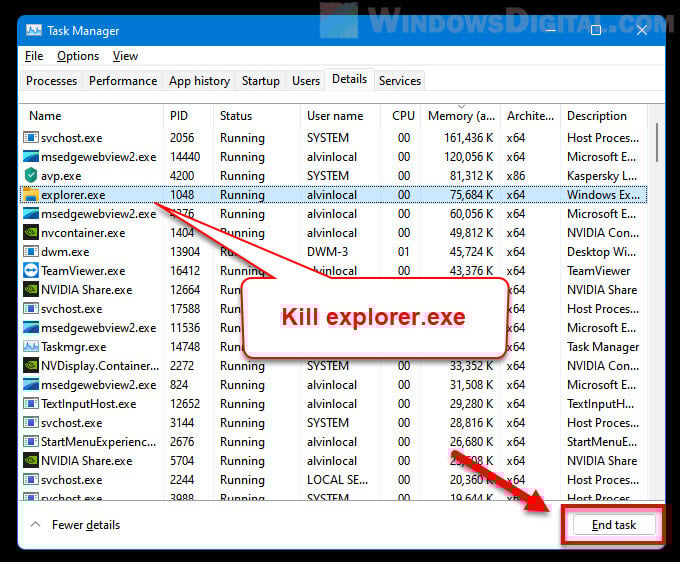Sort by the Architecture column header
Viewport: 680px width, 562px height.
(x=531, y=116)
